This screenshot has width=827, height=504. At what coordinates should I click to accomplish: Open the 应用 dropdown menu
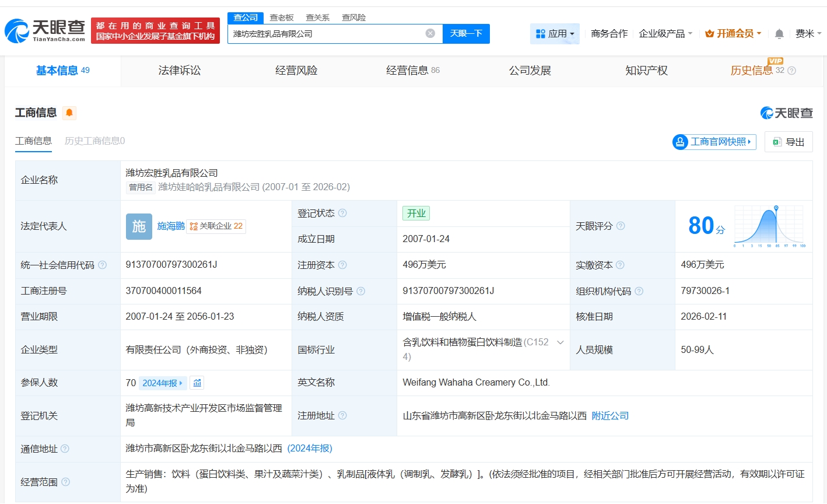(x=555, y=34)
